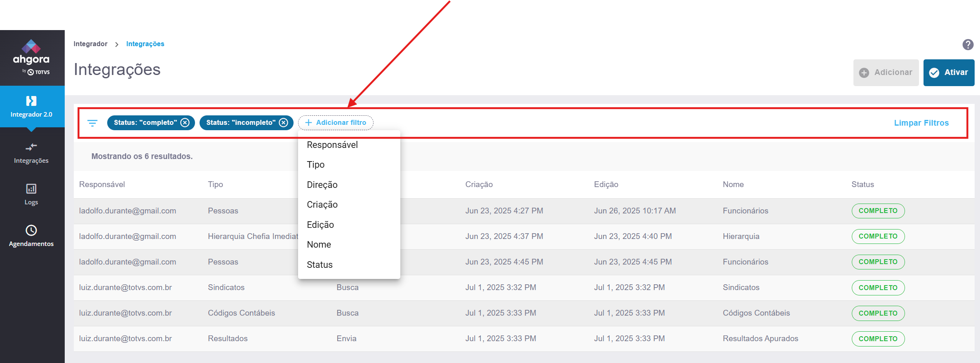Click the Integrações breadcrumb link

(145, 44)
